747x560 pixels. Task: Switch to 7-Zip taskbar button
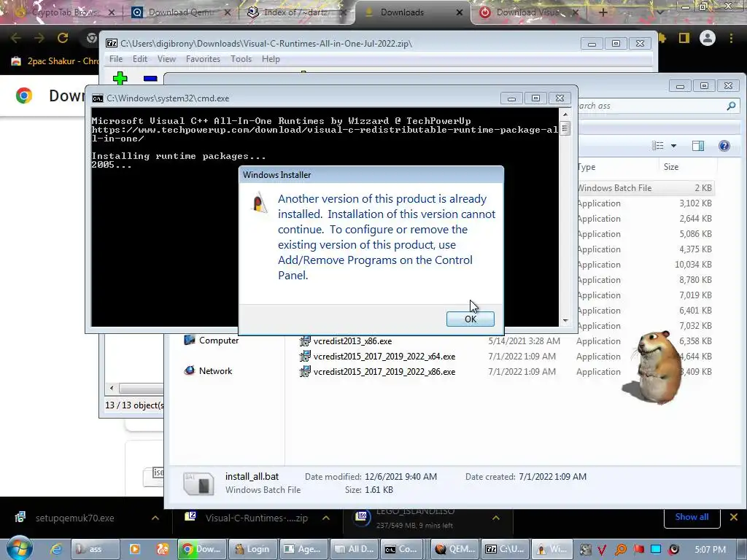point(505,549)
